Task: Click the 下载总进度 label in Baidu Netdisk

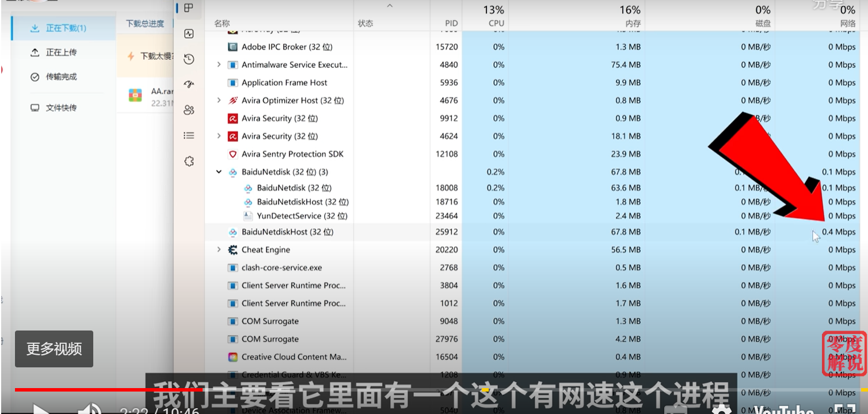Action: click(145, 24)
